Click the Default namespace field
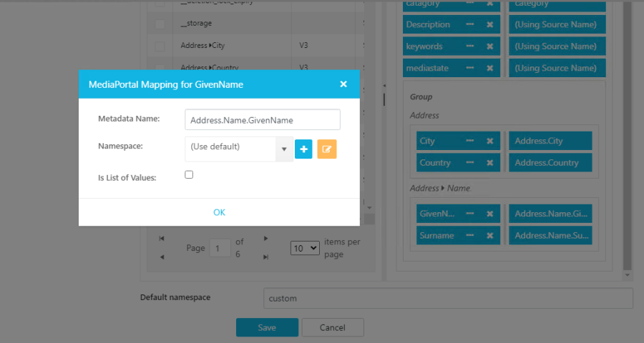644x343 pixels. (448, 298)
